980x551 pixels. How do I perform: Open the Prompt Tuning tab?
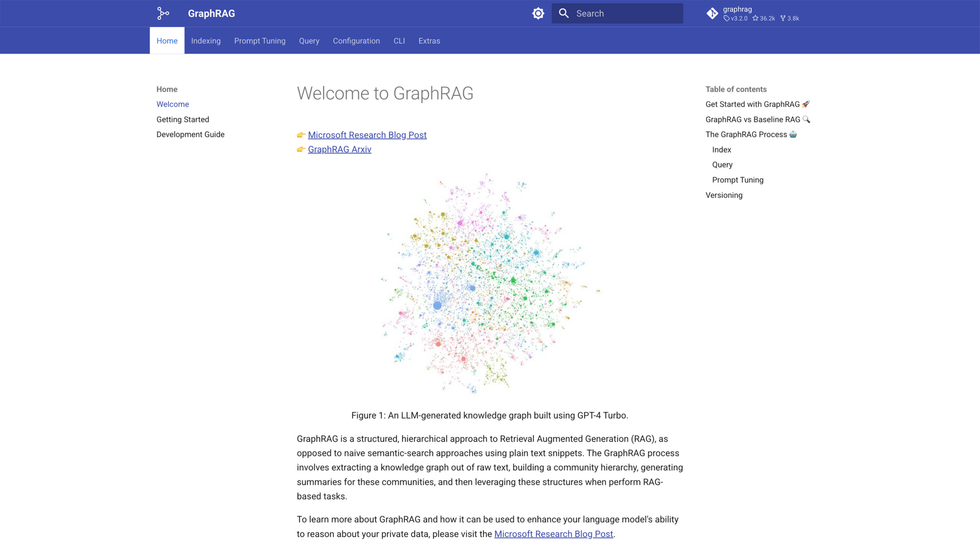pos(260,41)
